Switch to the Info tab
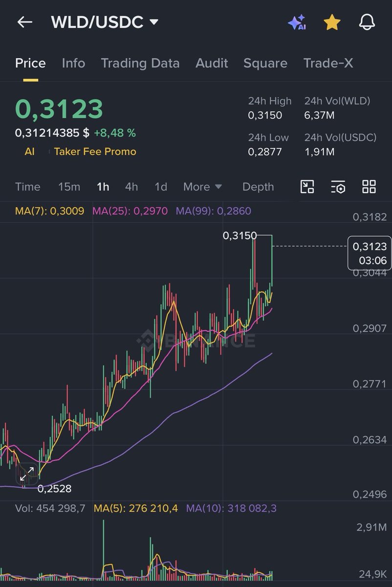This screenshot has width=392, height=587. coord(73,63)
